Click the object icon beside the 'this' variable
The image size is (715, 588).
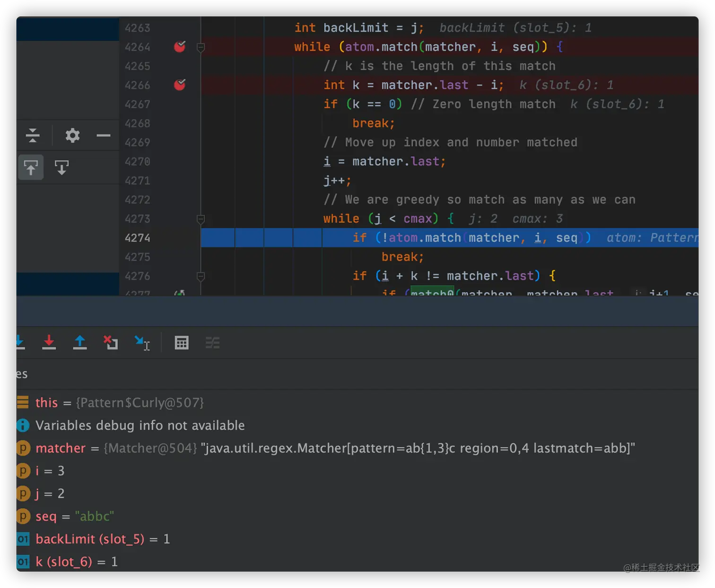23,402
